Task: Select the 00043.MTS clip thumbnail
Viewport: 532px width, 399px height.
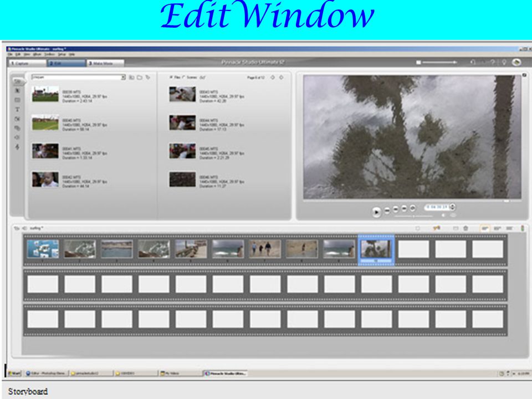Action: click(182, 94)
